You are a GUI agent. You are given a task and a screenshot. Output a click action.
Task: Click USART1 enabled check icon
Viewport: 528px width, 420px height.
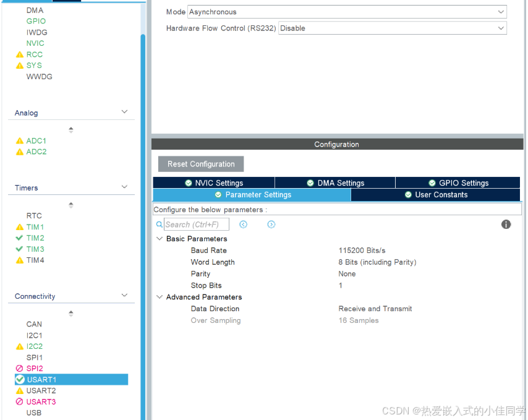pos(20,379)
